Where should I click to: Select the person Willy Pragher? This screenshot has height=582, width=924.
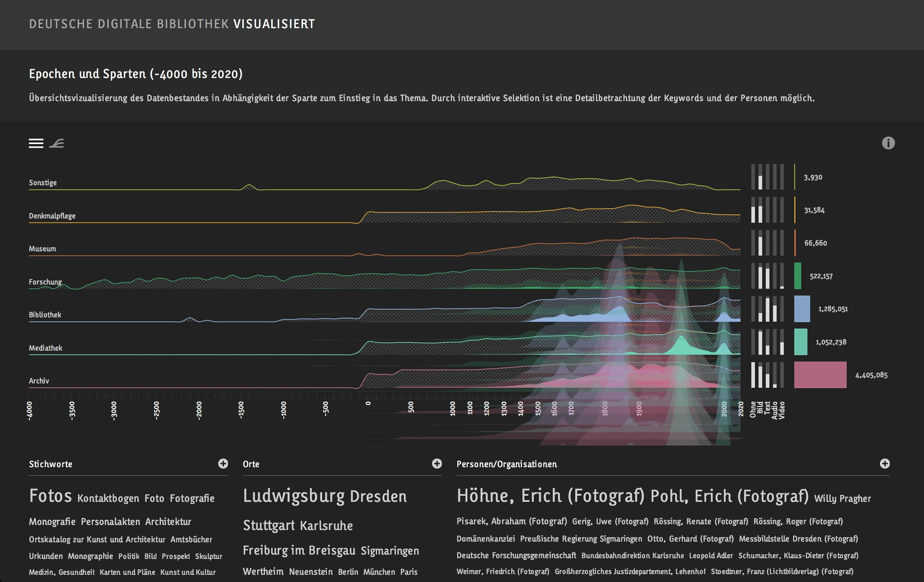pos(842,498)
